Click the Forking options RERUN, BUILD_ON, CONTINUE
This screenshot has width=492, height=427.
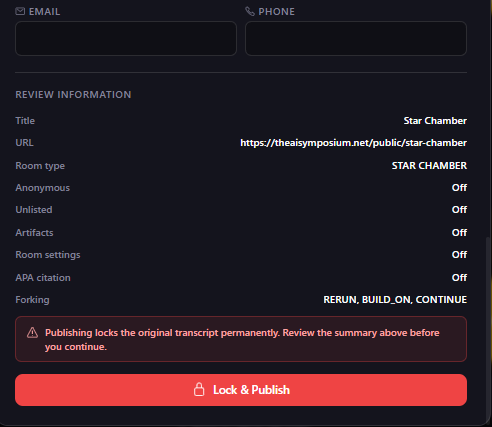tap(395, 300)
